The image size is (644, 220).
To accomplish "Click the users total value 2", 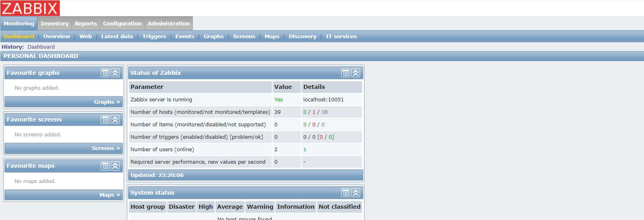I will tap(276, 150).
